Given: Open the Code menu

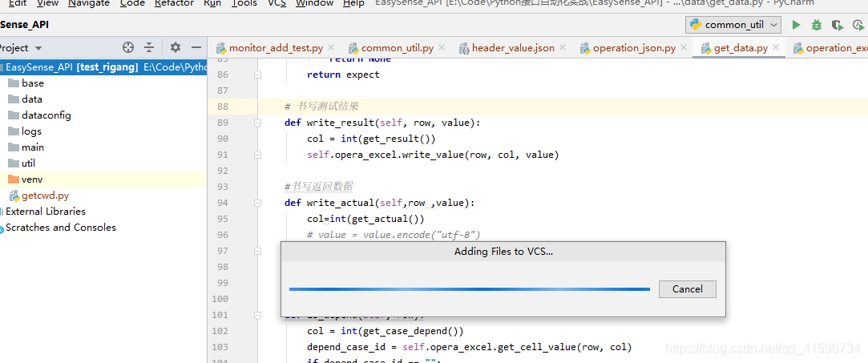Looking at the screenshot, I should 132,3.
